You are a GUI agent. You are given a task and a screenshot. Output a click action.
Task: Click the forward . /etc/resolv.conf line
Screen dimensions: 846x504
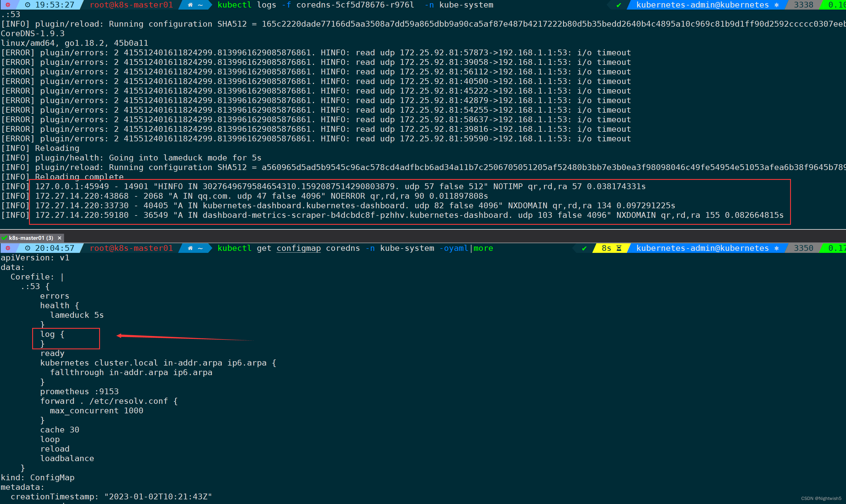point(109,401)
